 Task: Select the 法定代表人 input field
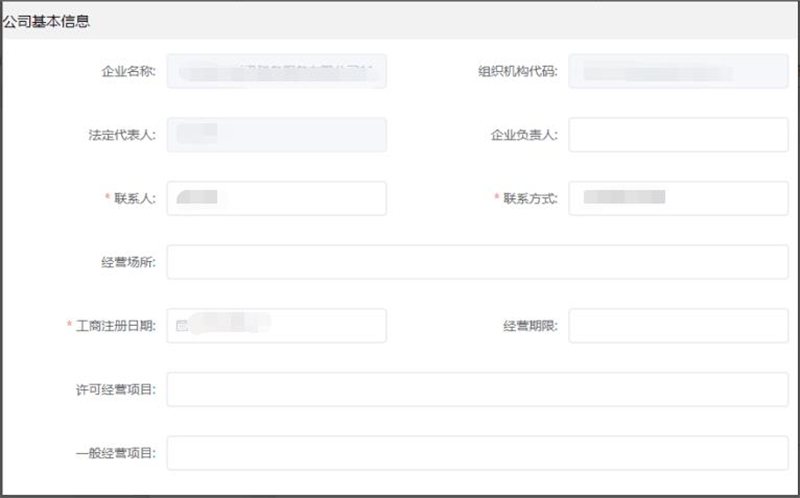(x=277, y=135)
